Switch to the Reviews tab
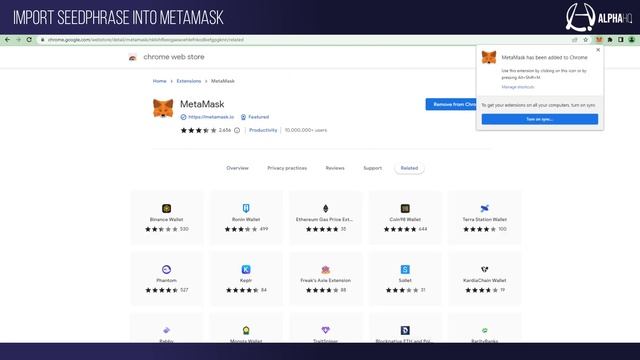 pos(335,168)
